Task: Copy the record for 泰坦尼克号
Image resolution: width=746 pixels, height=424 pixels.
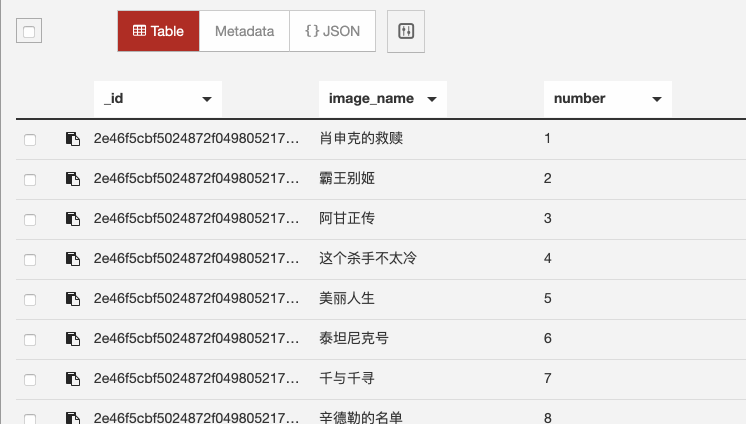Action: (72, 339)
